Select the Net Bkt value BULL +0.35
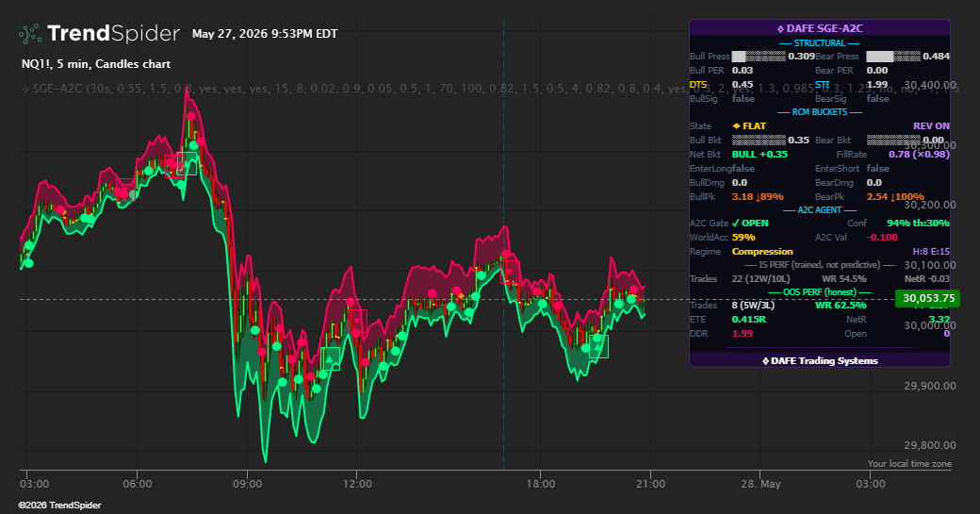 point(760,154)
